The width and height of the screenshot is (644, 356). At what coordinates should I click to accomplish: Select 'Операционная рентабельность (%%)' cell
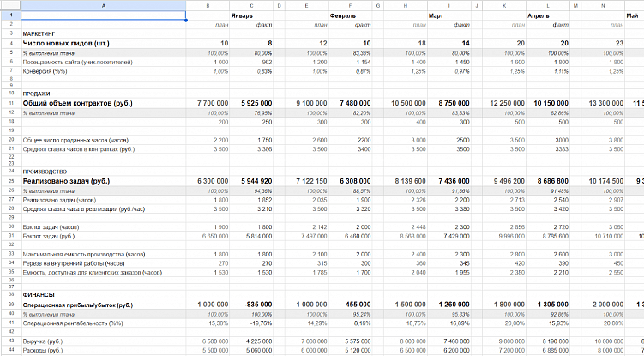(104, 323)
